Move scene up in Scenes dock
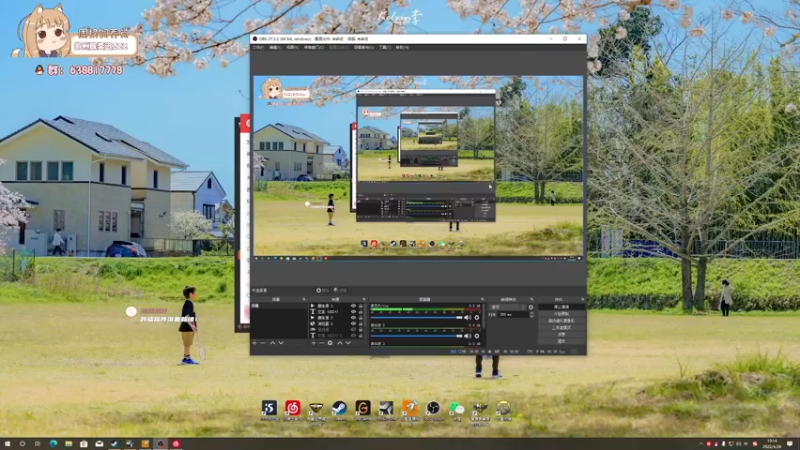The image size is (800, 450). (272, 343)
